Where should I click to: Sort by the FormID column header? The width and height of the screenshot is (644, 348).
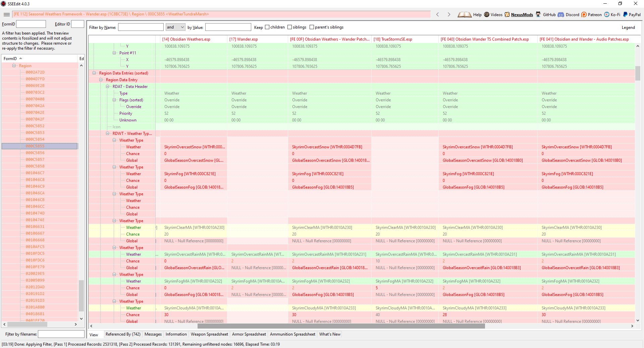pyautogui.click(x=40, y=59)
